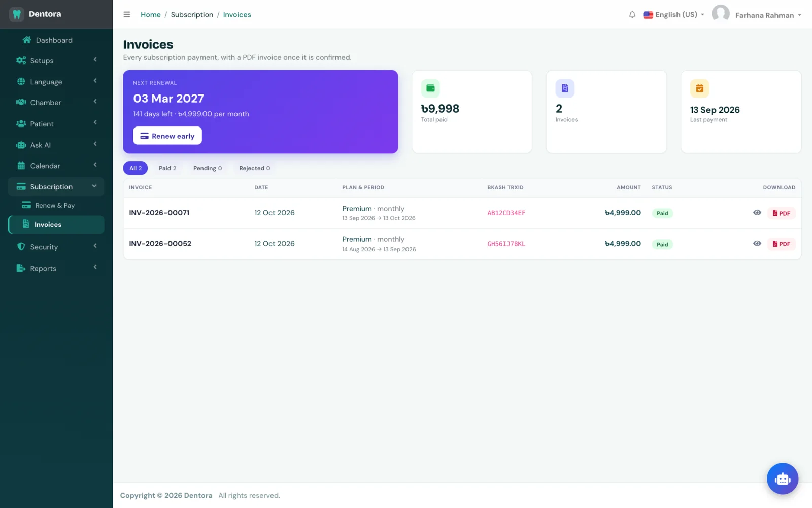Open Invoices submenu item in sidebar
This screenshot has height=508, width=812.
(x=56, y=225)
